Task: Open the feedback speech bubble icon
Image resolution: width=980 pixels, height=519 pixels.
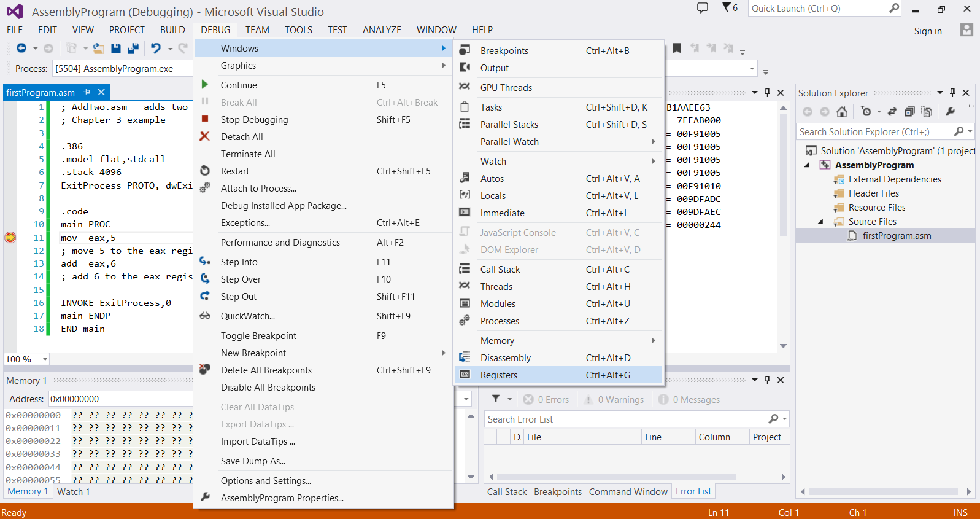Action: point(703,7)
